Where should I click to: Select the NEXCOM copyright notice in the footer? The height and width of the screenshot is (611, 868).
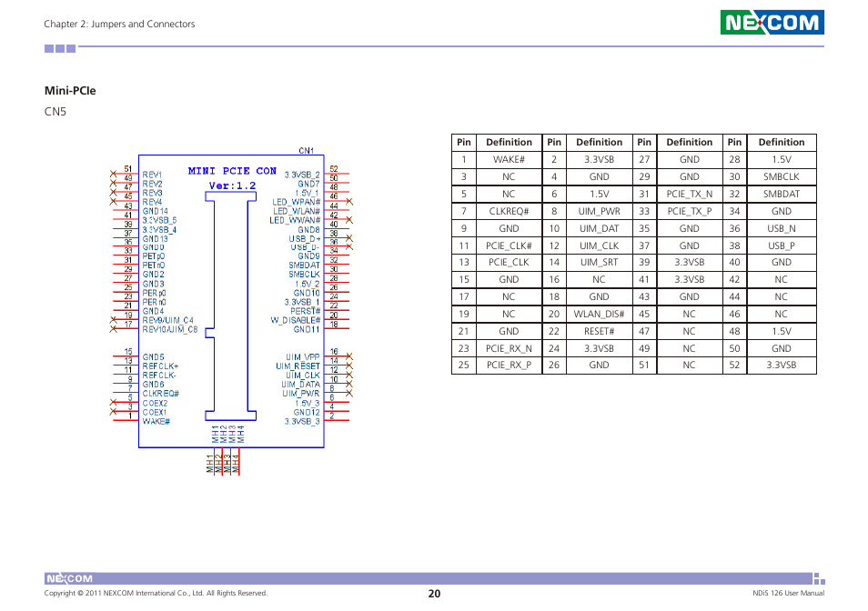[156, 593]
